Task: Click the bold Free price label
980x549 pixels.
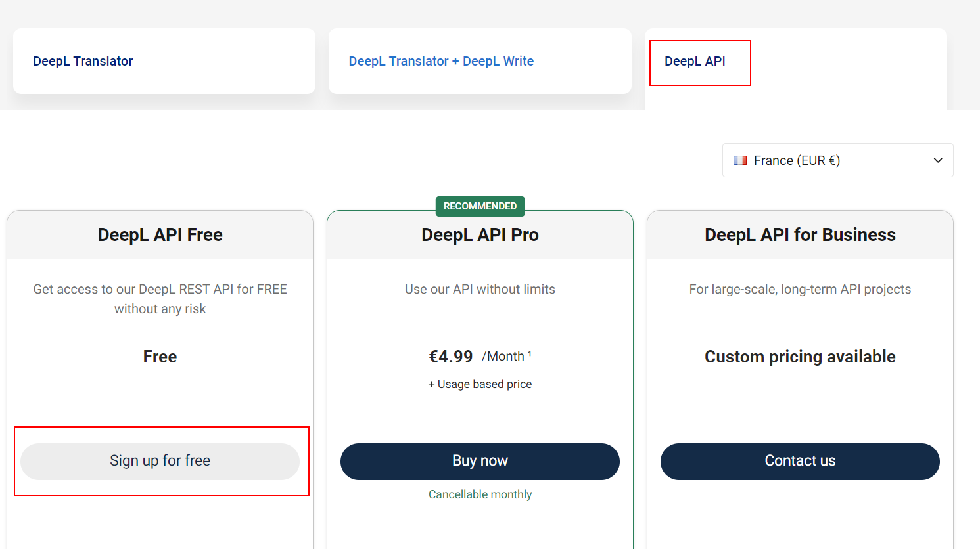Action: [160, 357]
